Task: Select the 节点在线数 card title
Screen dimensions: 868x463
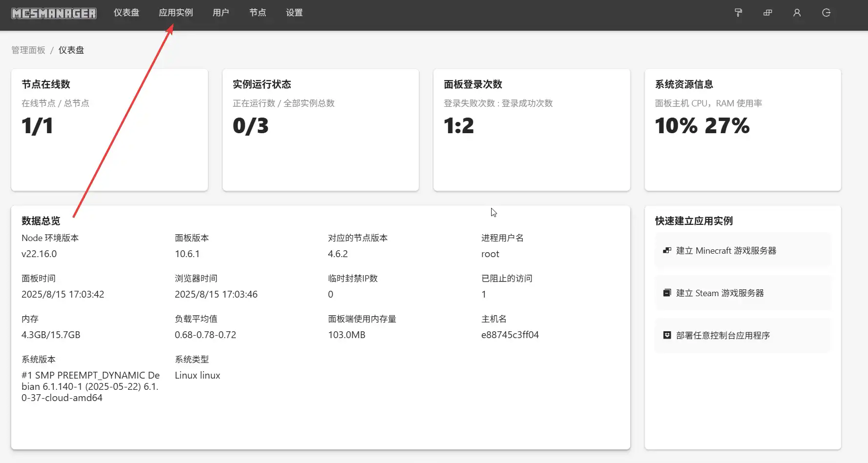Action: pyautogui.click(x=46, y=84)
